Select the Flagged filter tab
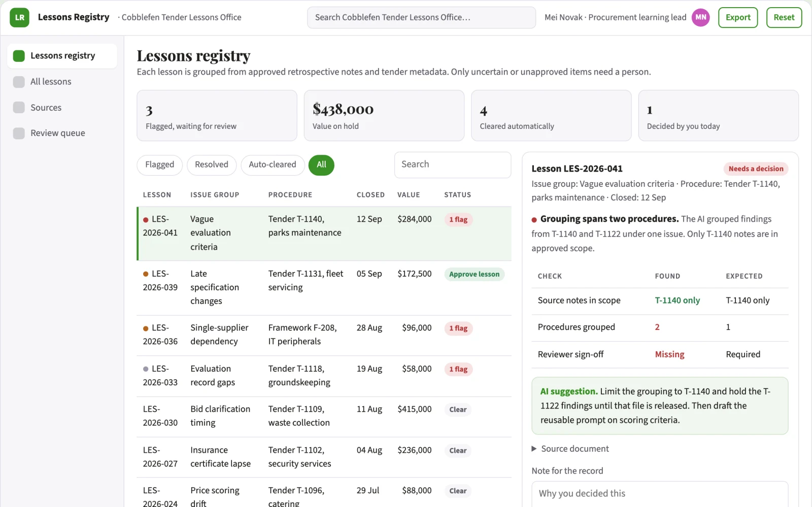812x507 pixels. point(159,165)
